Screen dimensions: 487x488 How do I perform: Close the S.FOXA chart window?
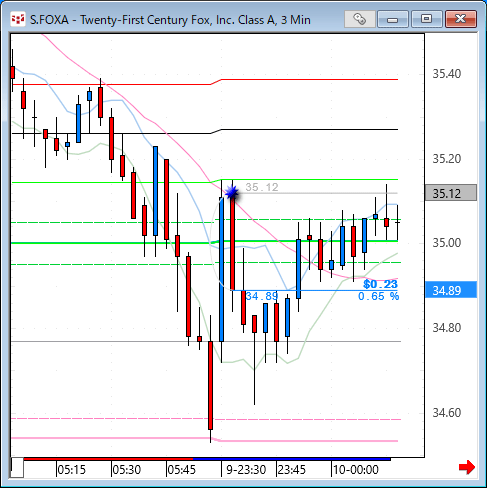(x=461, y=19)
